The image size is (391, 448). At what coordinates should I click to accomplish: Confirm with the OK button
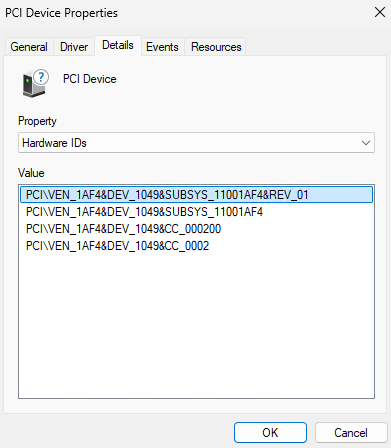tap(270, 433)
